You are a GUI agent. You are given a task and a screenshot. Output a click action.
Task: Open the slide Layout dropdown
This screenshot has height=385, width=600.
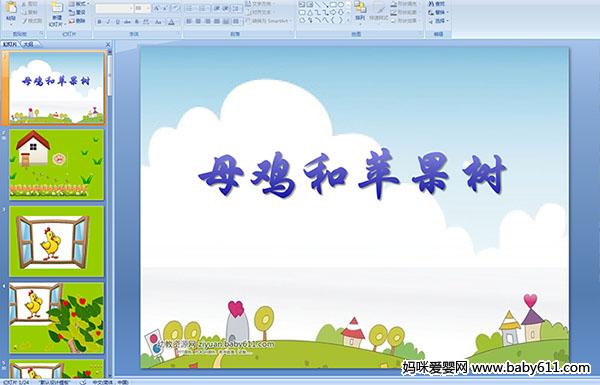pos(79,4)
